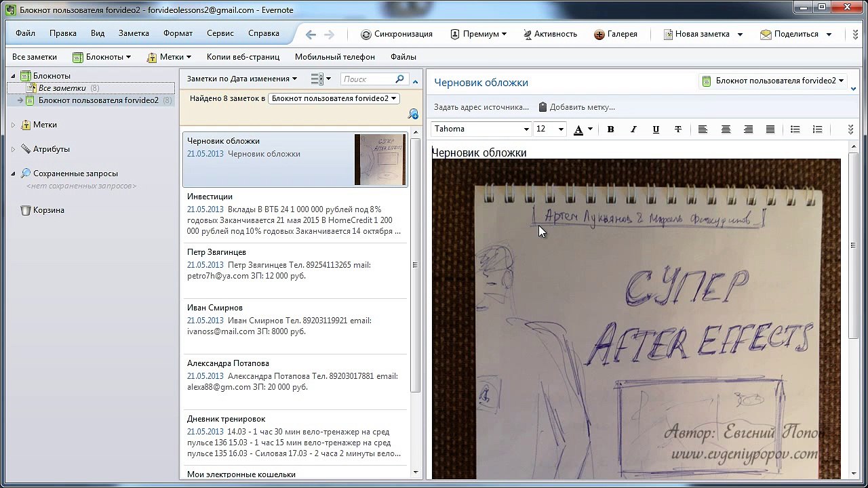Align text to the right
868x488 pixels.
[x=748, y=129]
